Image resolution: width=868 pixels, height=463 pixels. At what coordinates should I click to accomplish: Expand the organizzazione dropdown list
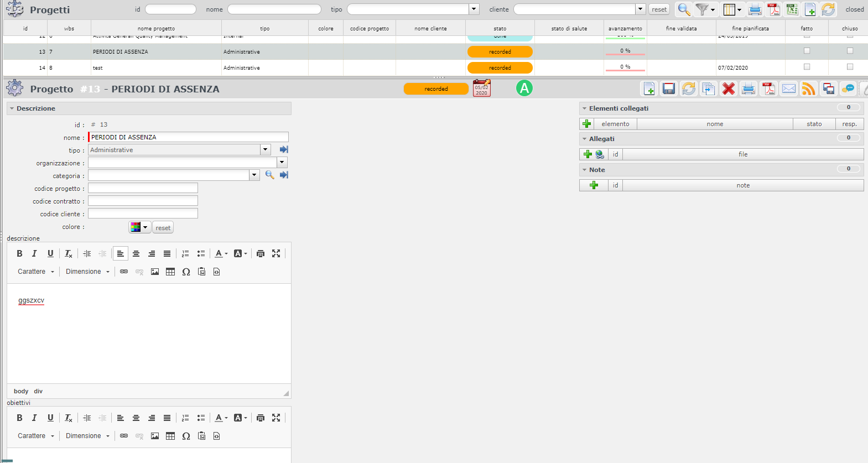coord(282,162)
